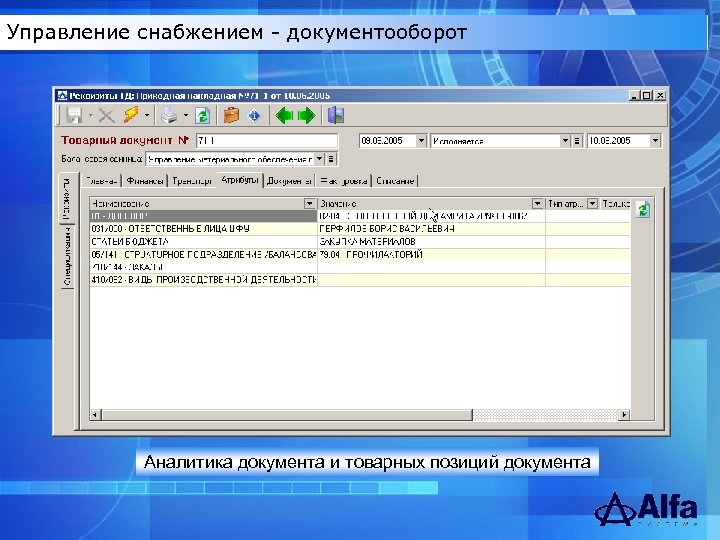
Task: Close the Реквизиты ТД window
Action: click(660, 96)
